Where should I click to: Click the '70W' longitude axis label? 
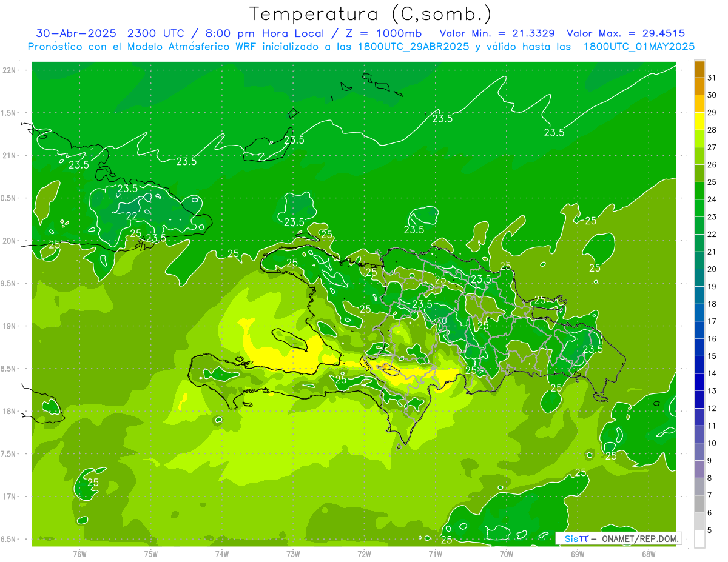click(507, 554)
